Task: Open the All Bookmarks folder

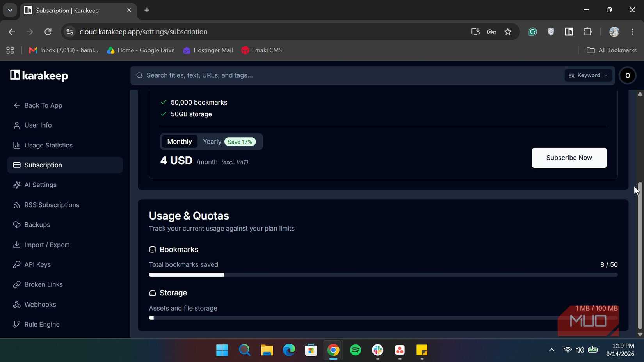Action: (612, 50)
